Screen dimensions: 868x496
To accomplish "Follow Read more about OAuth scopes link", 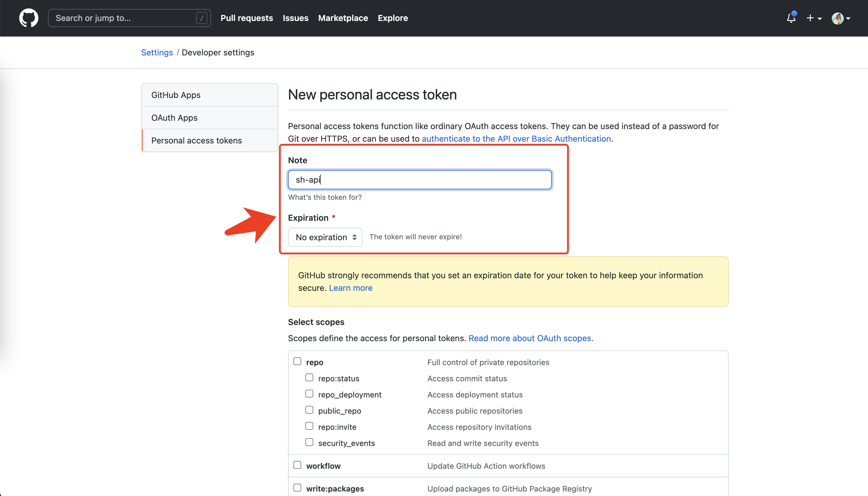I will (531, 338).
